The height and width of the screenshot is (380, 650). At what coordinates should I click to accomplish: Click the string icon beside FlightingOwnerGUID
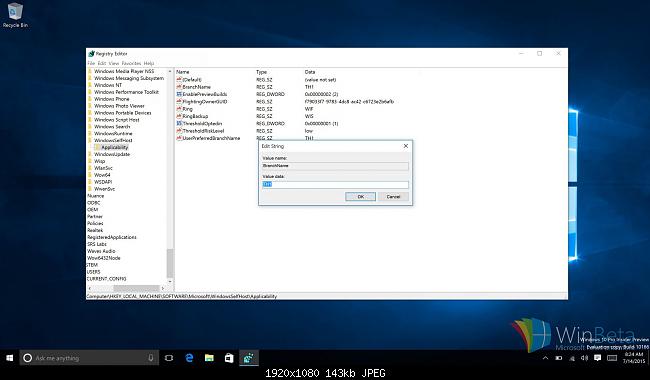(179, 102)
